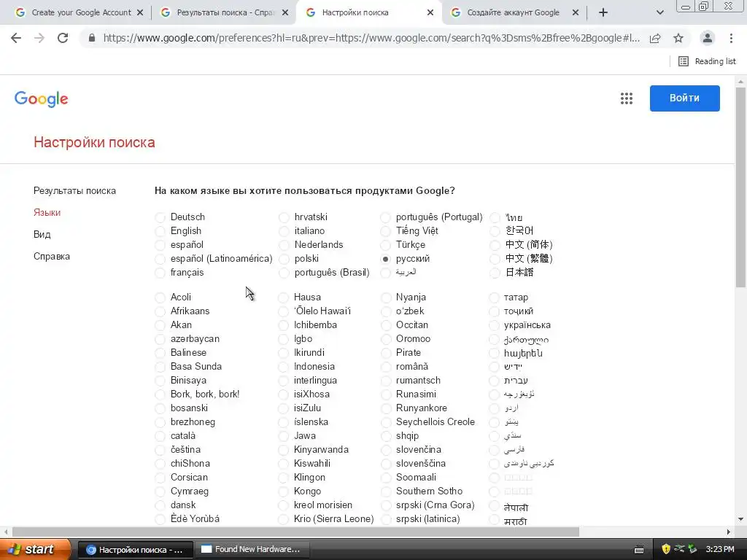Open the Chrome profile avatar
The height and width of the screenshot is (560, 747).
pos(708,38)
